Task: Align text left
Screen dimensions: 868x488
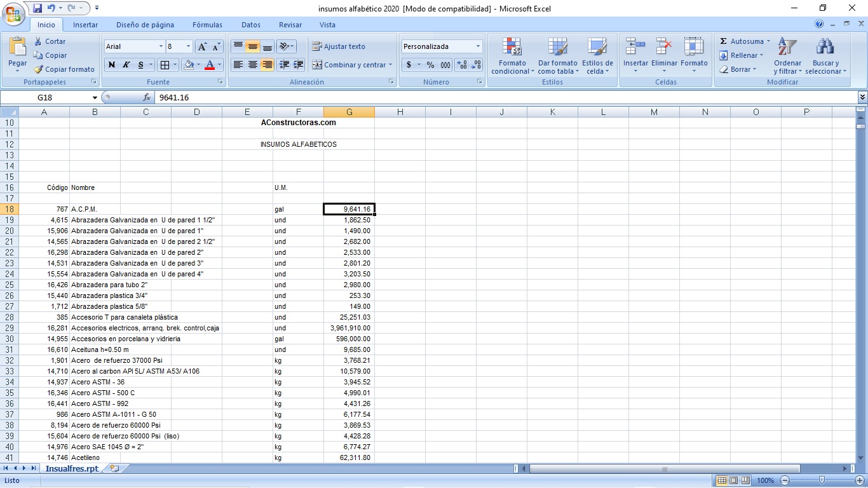Action: click(x=238, y=65)
